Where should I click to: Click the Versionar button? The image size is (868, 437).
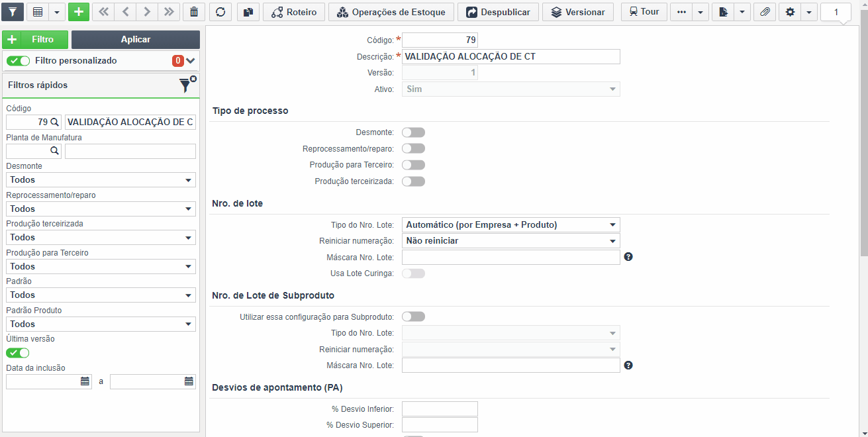[578, 12]
